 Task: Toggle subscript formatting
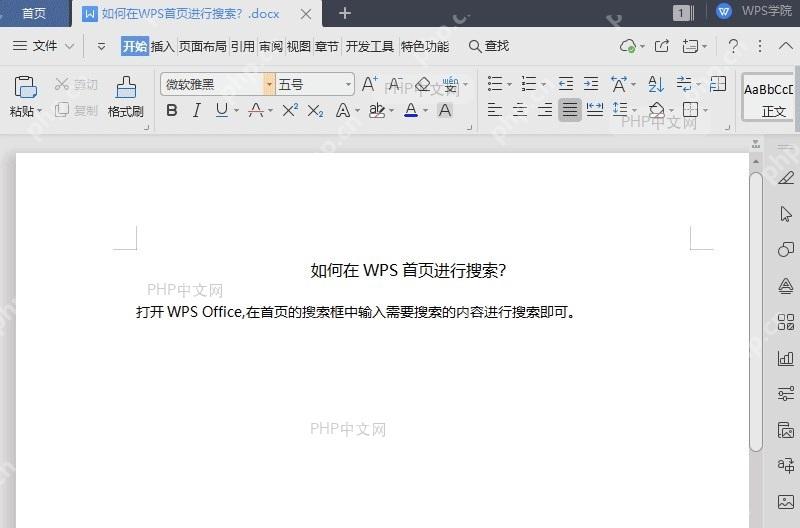(315, 110)
